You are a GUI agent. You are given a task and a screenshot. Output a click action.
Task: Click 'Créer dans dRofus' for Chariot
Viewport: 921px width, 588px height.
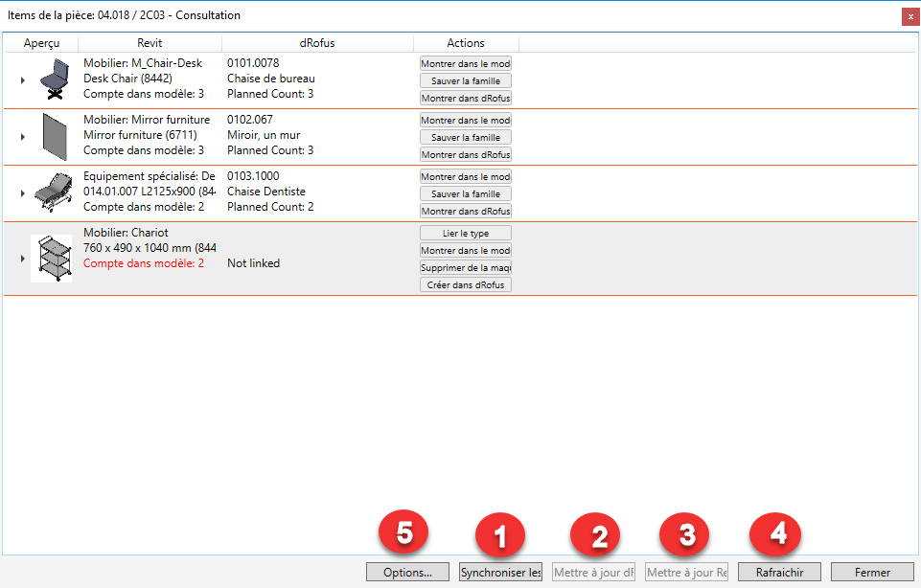pos(466,284)
